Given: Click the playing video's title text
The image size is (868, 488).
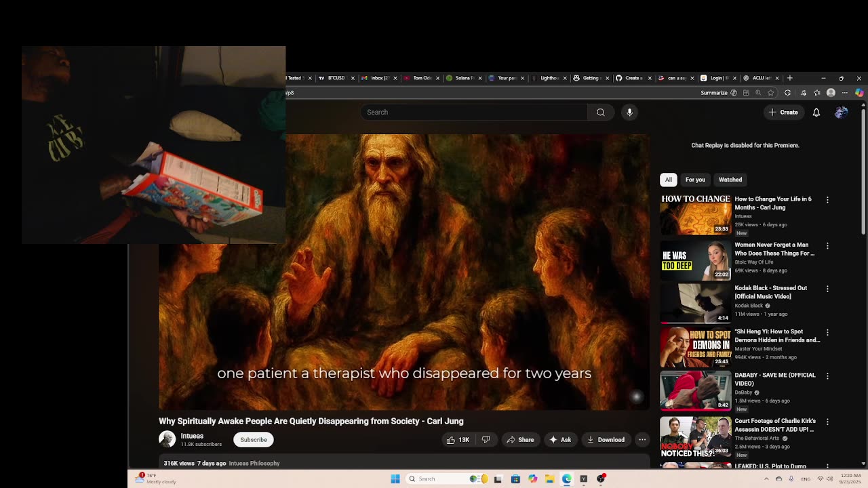Looking at the screenshot, I should [x=311, y=421].
